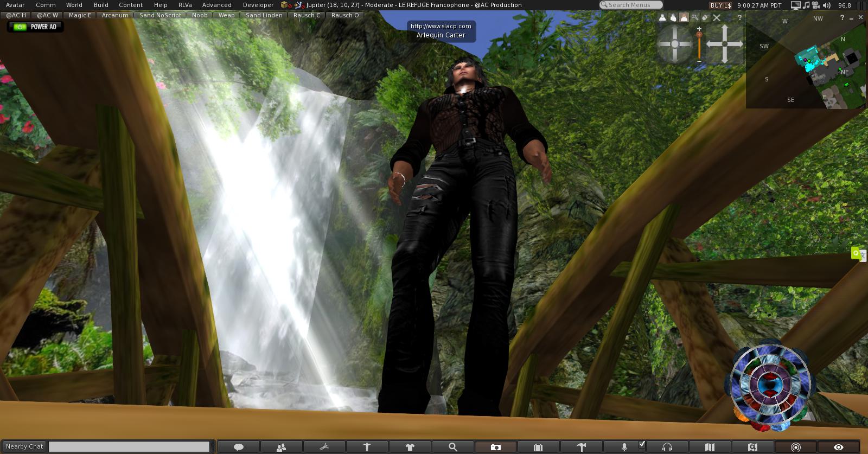Open the search magnifier in bottom toolbar
The image size is (868, 454).
452,447
